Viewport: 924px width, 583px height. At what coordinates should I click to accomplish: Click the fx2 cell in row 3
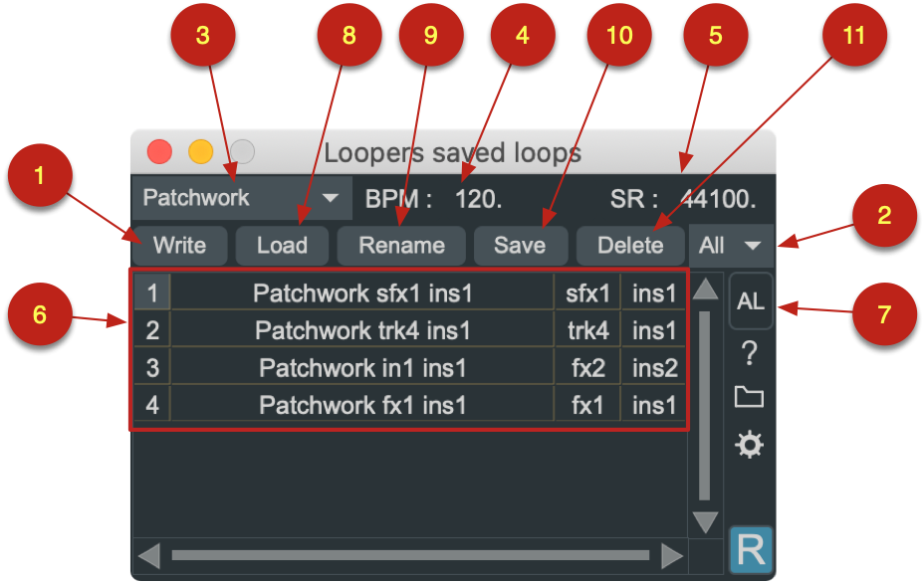click(x=587, y=367)
